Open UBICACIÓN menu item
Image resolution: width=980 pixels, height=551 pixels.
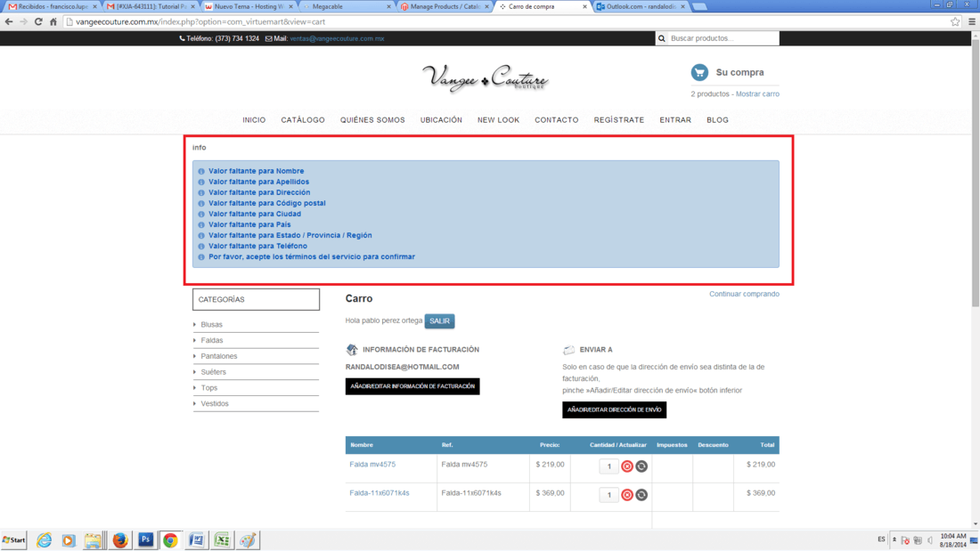click(441, 120)
